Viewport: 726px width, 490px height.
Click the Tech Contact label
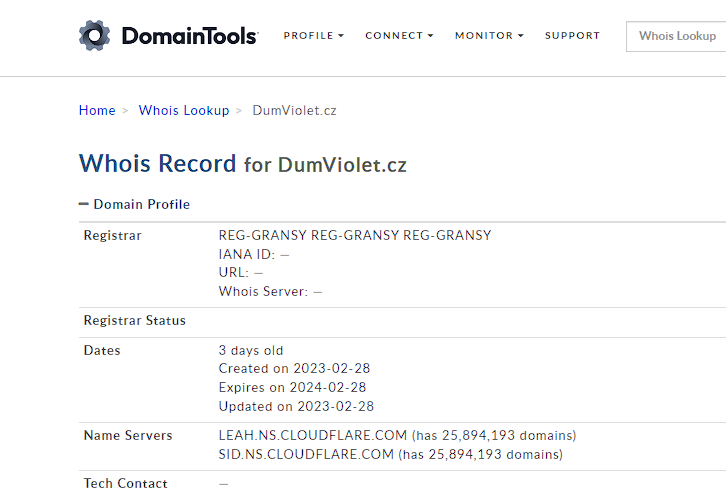click(x=125, y=483)
